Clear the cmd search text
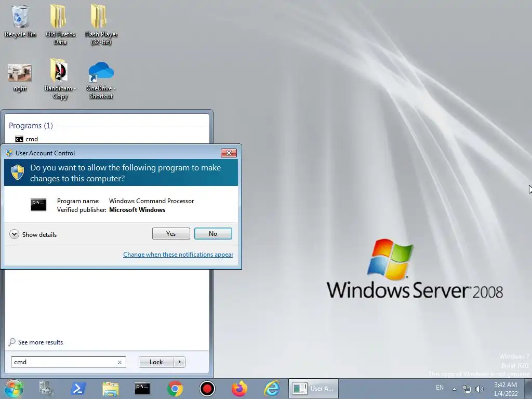The image size is (532, 399). 119,362
